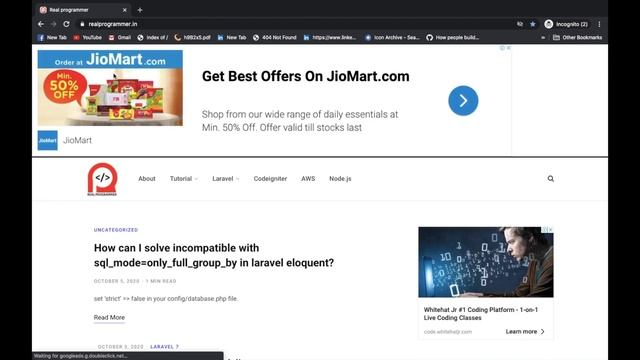Screen dimensions: 640x360
Task: Open LARAVEL 7 category link
Action: coord(164,347)
